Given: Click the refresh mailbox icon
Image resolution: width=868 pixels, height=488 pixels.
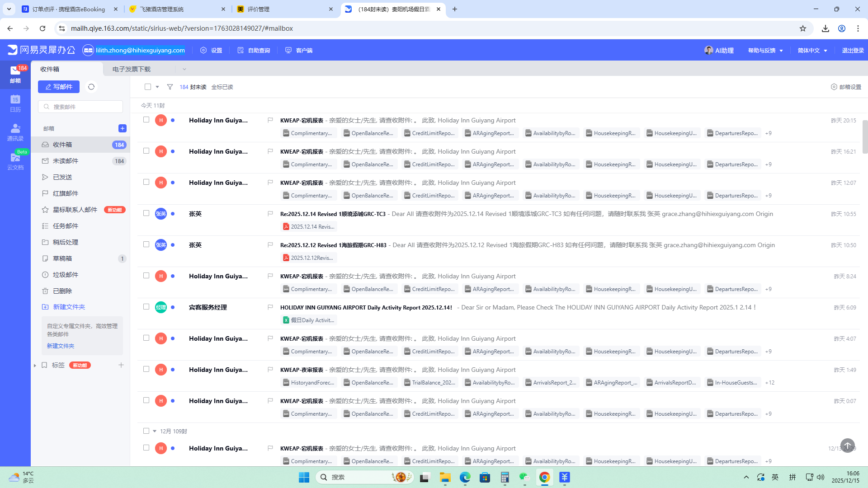Looking at the screenshot, I should tap(91, 87).
